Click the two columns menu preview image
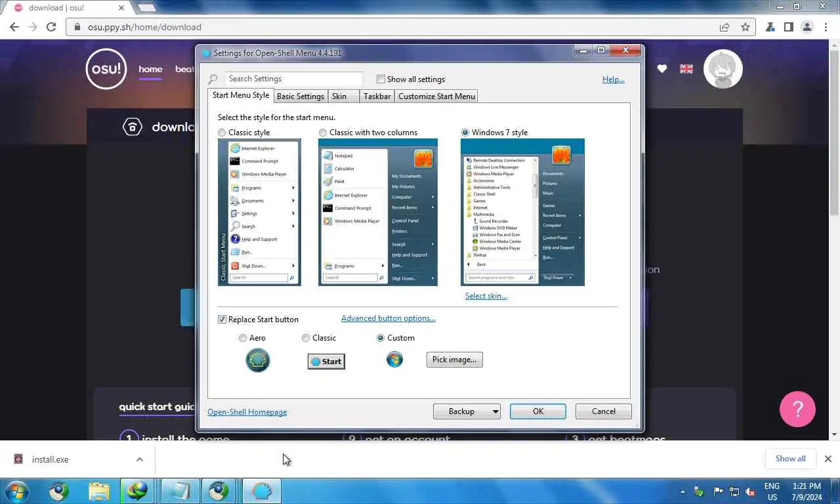This screenshot has width=840, height=504. (378, 212)
